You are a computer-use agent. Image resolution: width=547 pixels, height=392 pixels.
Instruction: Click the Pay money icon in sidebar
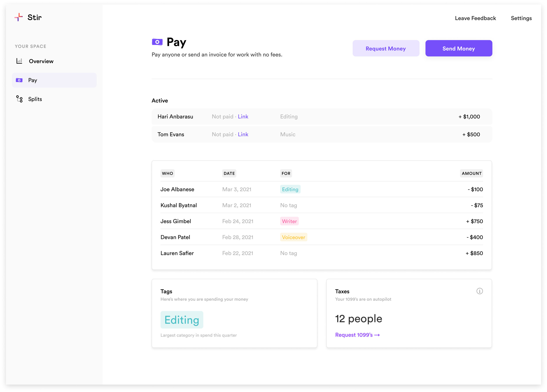click(19, 80)
